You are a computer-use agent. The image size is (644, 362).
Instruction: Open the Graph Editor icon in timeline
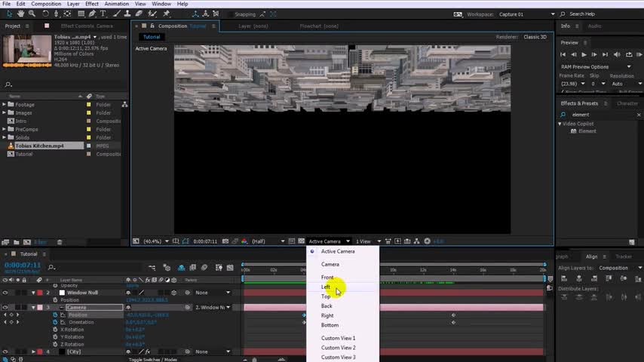tap(230, 268)
